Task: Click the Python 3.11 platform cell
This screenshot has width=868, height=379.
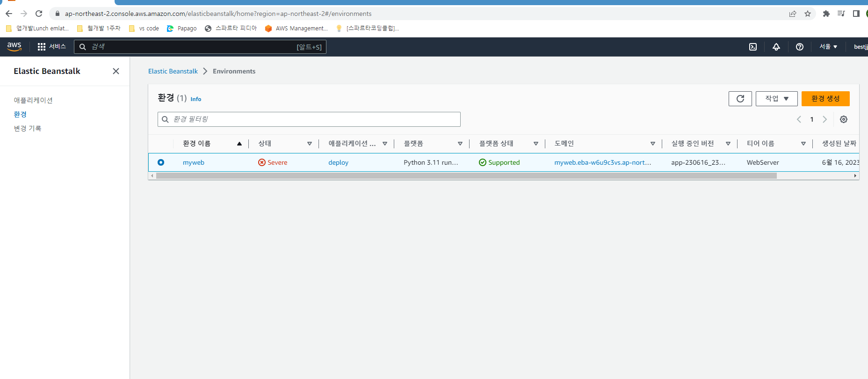Action: pos(431,162)
